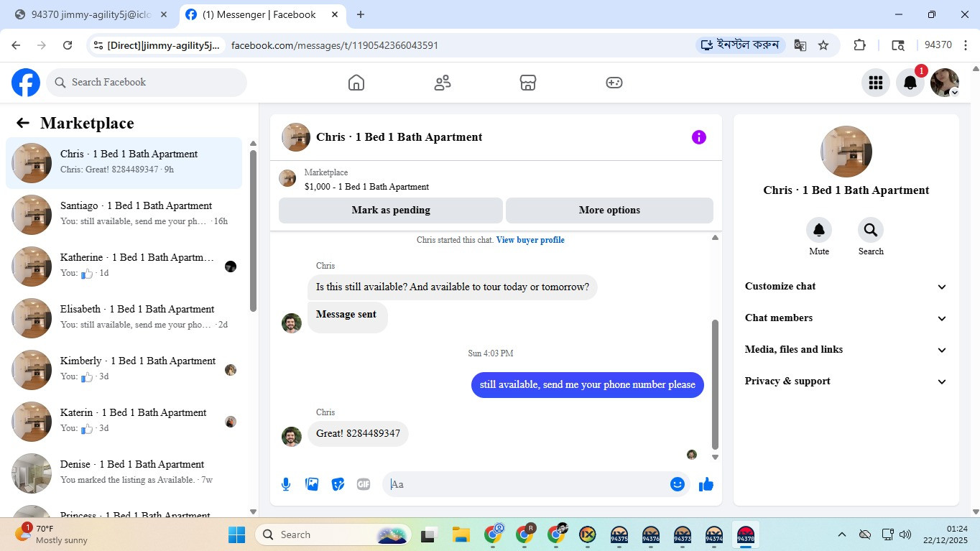This screenshot has height=551, width=980.
Task: Switch to the Messenger Facebook tab
Action: click(262, 14)
